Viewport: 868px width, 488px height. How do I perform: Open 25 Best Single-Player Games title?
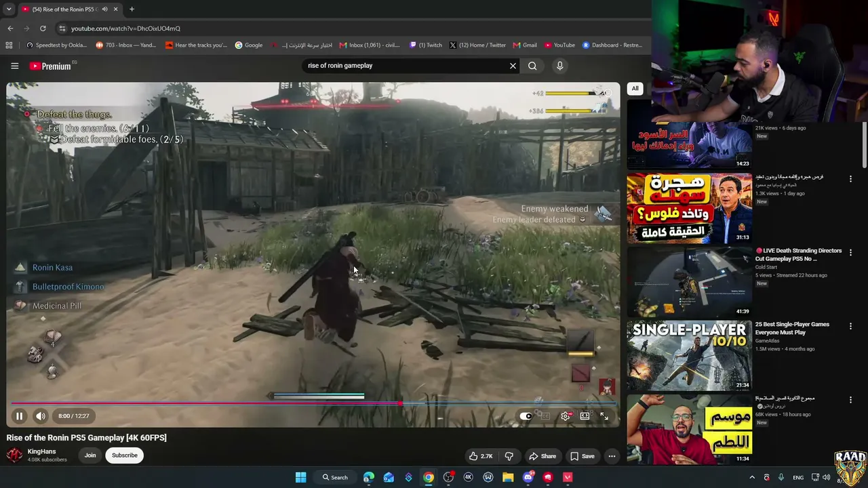[793, 329]
